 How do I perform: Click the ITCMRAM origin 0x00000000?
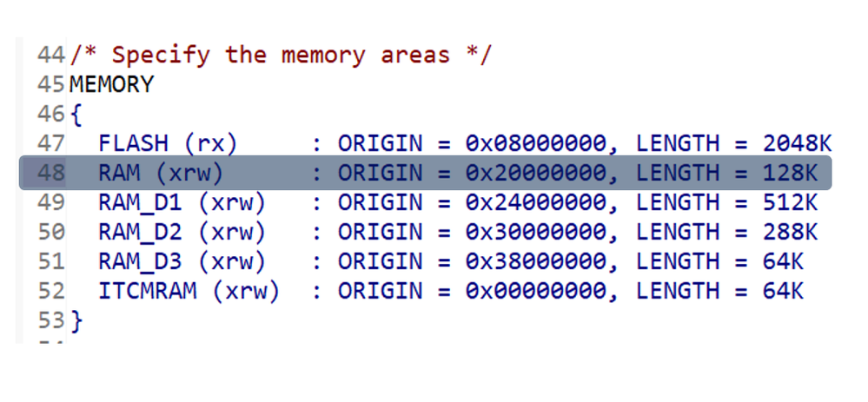(536, 290)
